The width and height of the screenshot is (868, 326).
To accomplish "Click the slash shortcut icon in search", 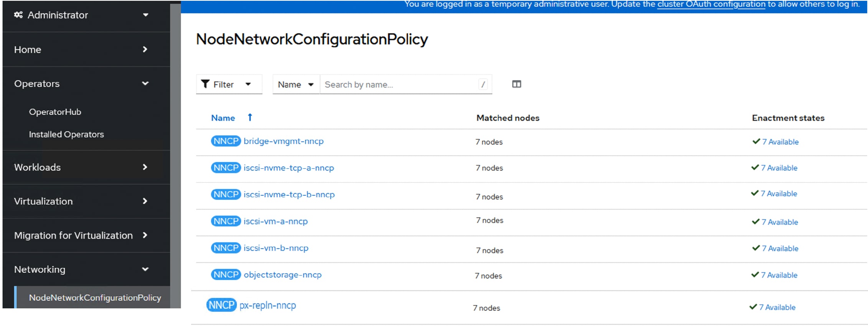I will point(483,84).
